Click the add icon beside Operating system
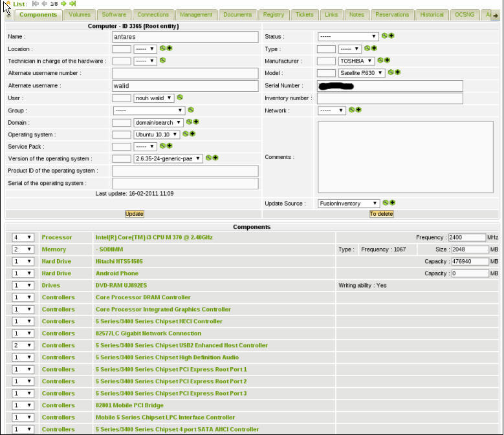This screenshot has width=504, height=435. (x=193, y=134)
